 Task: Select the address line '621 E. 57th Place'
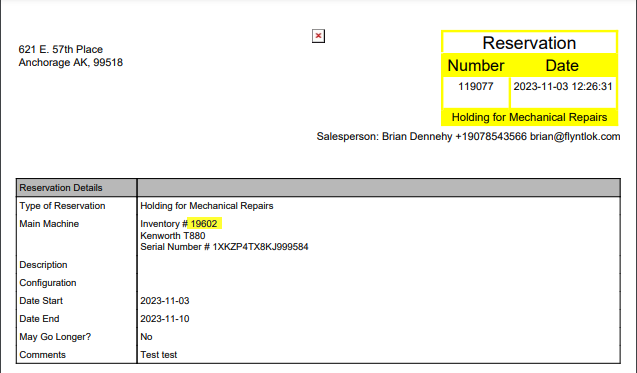(61, 50)
